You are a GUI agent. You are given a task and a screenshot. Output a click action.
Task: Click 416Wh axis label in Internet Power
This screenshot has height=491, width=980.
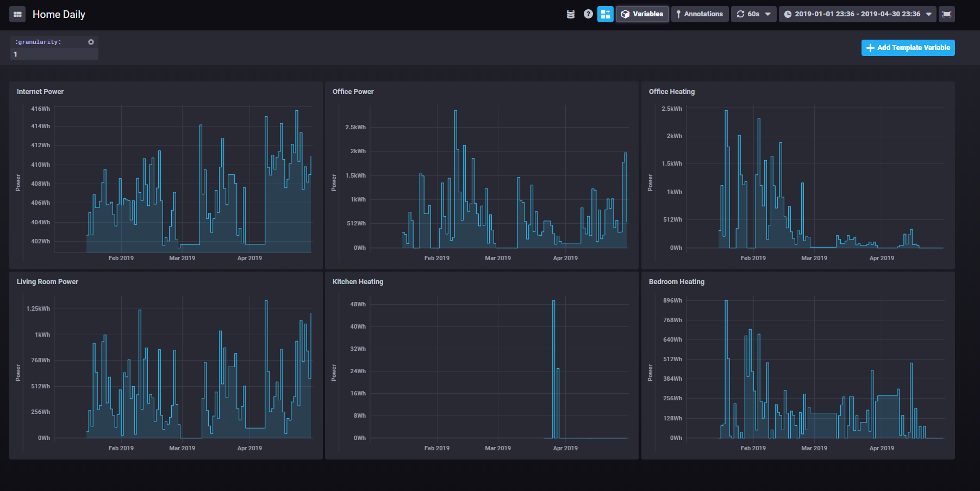[41, 109]
